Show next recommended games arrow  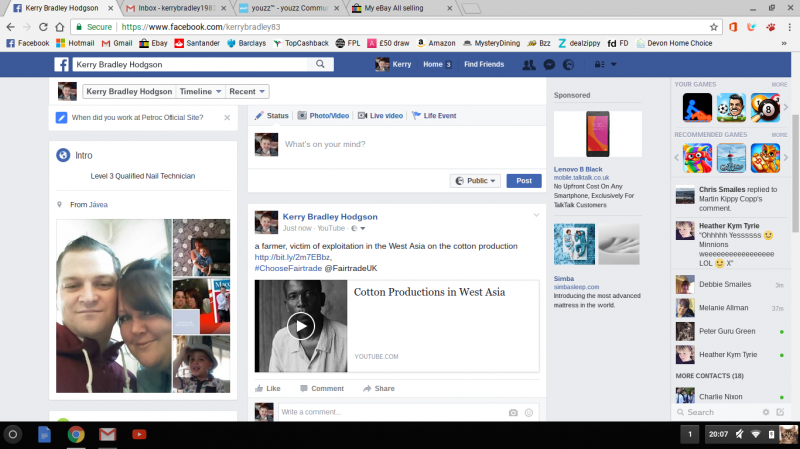click(786, 158)
